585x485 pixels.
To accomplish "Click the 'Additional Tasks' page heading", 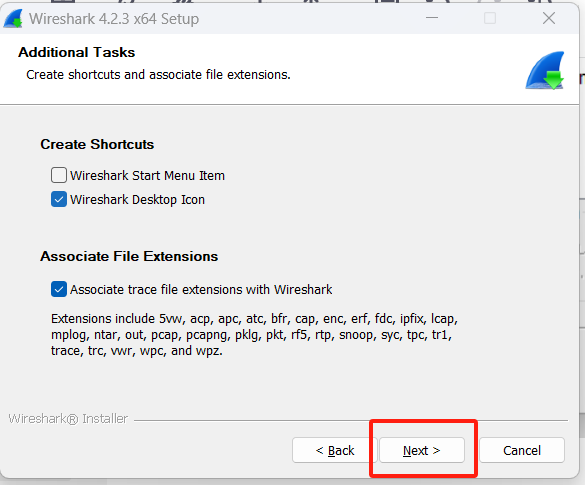I will pyautogui.click(x=76, y=52).
